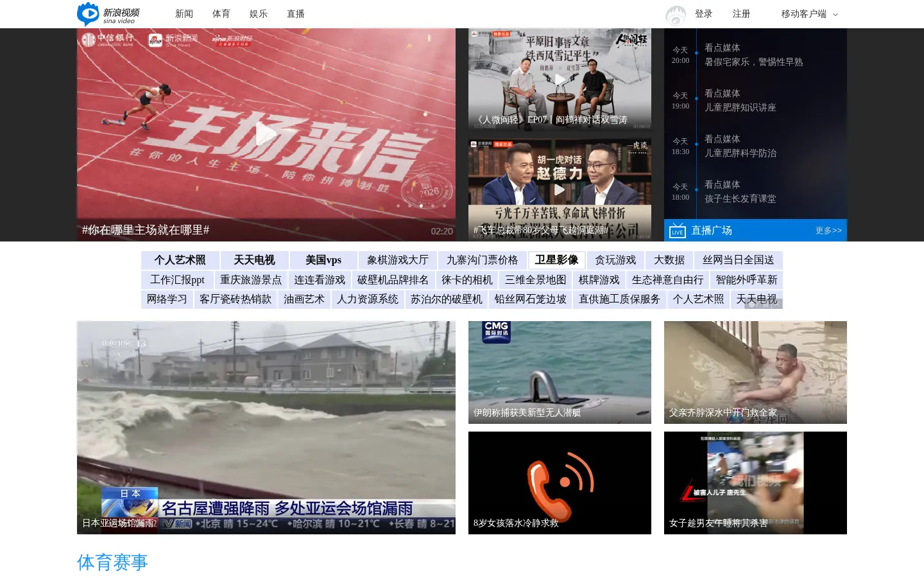Screen dimensions: 924x578
Task: Expand the 移动客户端 dropdown arrow
Action: point(835,14)
